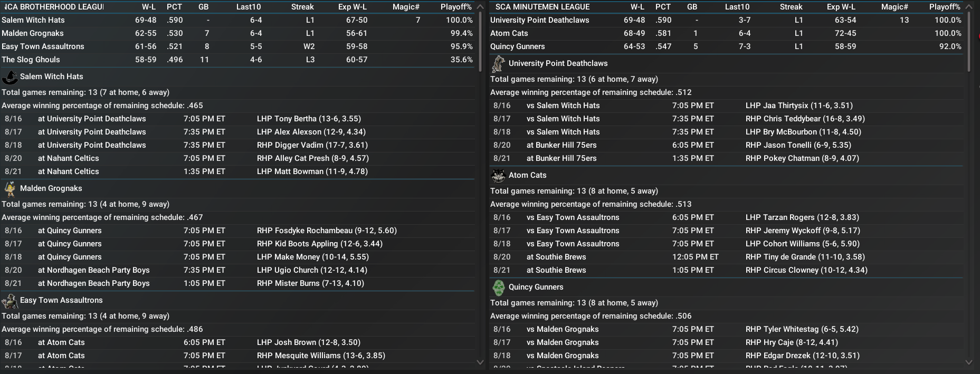Click the Salem Witch Hats witch hat logo
Viewport: 980px width, 374px height.
coord(10,77)
